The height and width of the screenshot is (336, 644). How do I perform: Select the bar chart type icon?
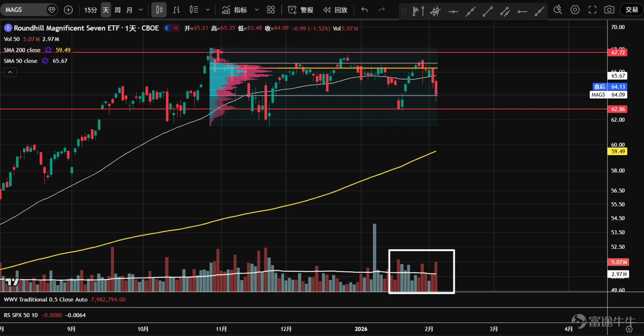176,10
